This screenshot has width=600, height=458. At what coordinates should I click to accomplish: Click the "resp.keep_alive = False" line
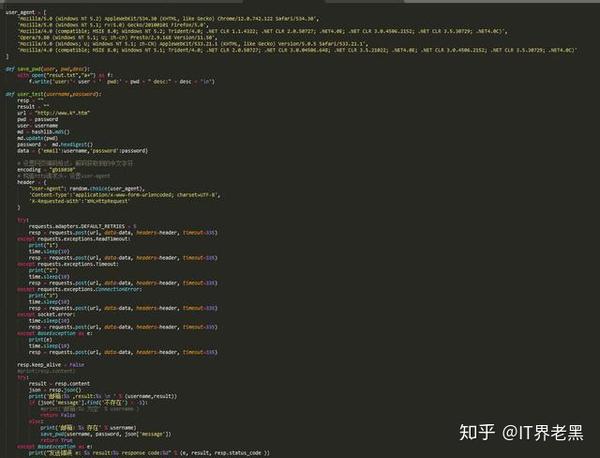click(x=51, y=365)
